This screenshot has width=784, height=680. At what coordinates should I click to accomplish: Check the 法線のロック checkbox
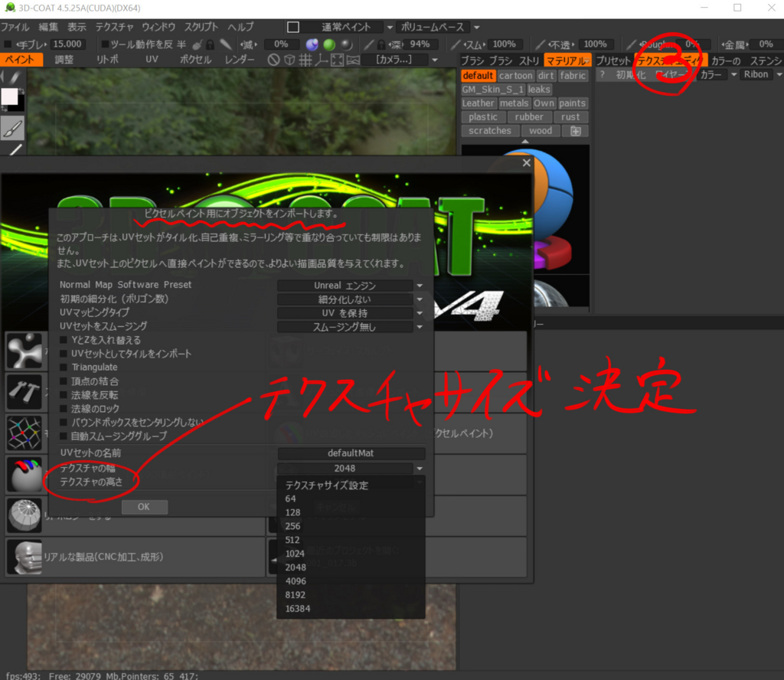[x=64, y=408]
